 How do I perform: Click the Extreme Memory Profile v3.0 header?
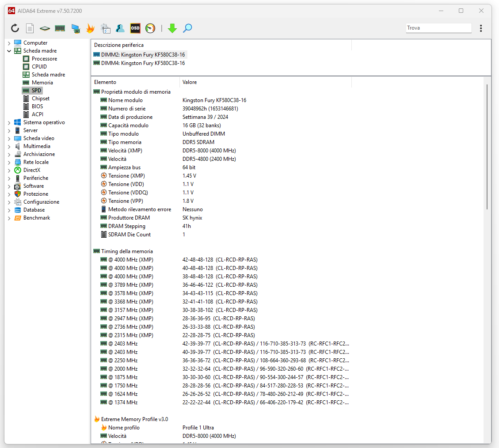point(131,419)
